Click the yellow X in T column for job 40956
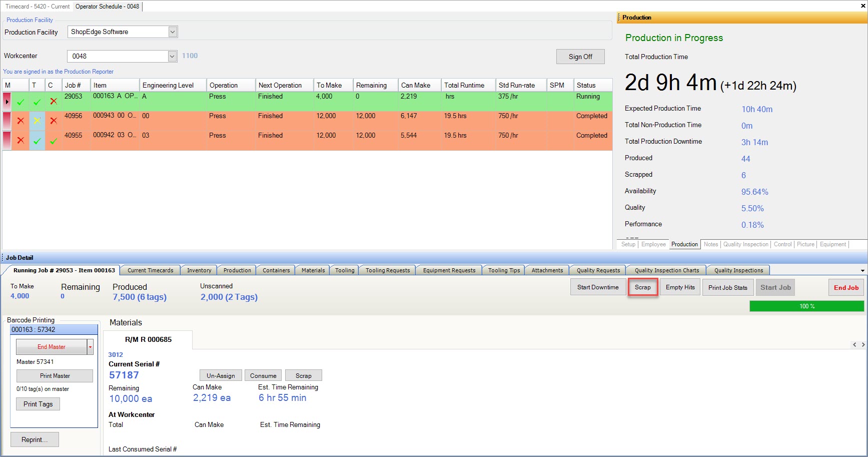The width and height of the screenshot is (868, 457). coord(37,121)
